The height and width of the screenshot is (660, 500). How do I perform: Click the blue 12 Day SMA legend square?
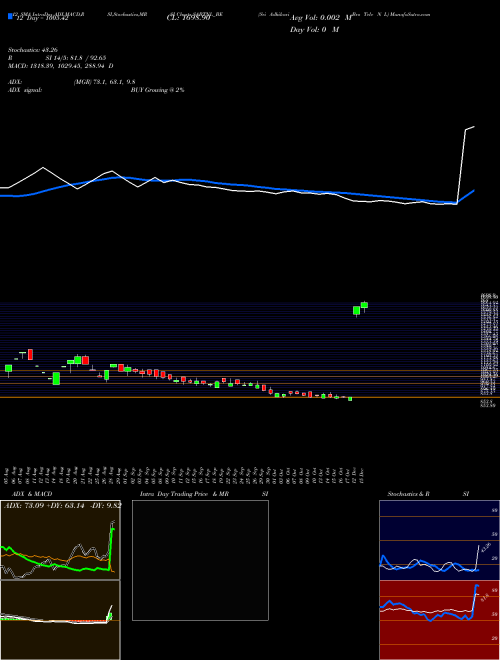tap(10, 16)
